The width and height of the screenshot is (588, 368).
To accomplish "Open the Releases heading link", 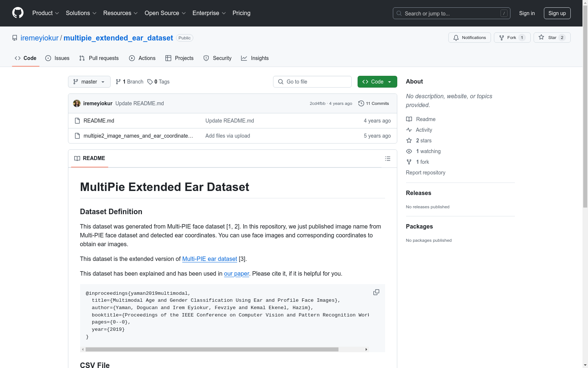I will (x=419, y=193).
